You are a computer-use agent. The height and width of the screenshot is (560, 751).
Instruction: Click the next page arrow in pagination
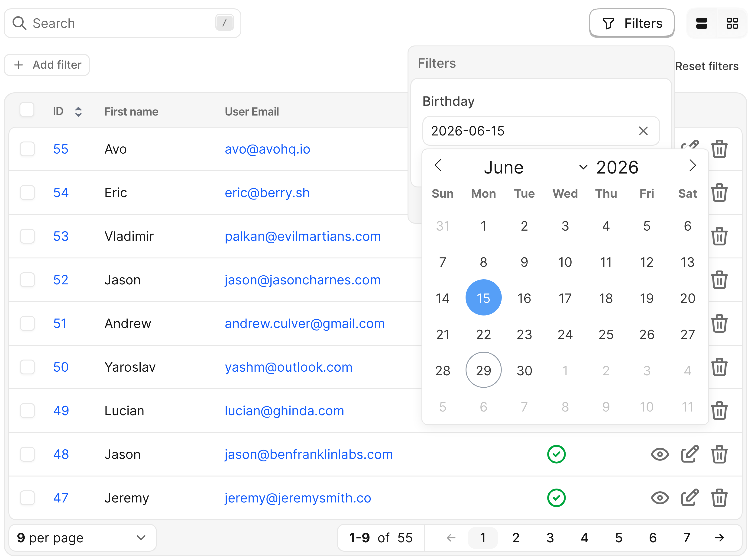[x=719, y=538]
